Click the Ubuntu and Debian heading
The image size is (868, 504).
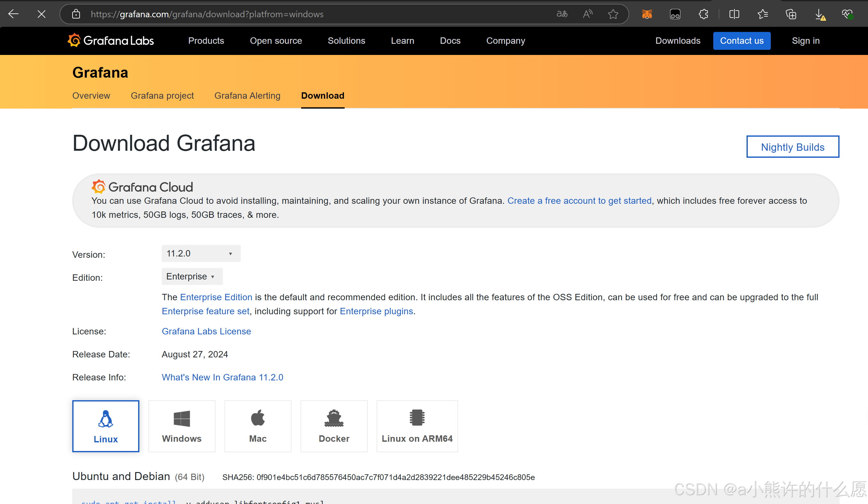(121, 476)
